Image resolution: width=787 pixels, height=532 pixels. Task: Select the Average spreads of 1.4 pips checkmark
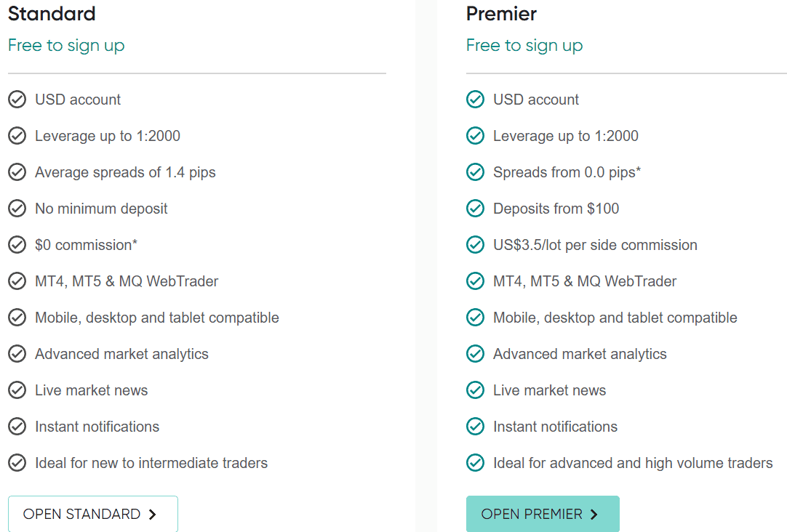point(17,172)
